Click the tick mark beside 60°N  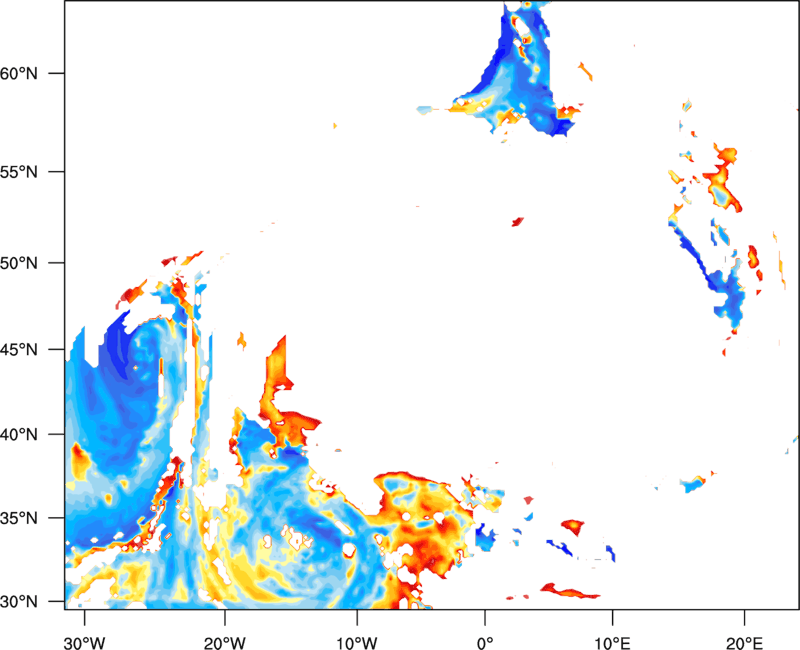[57, 73]
